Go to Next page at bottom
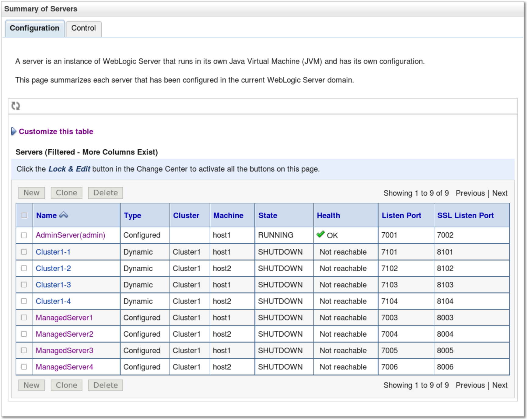The image size is (528, 420). tap(500, 385)
